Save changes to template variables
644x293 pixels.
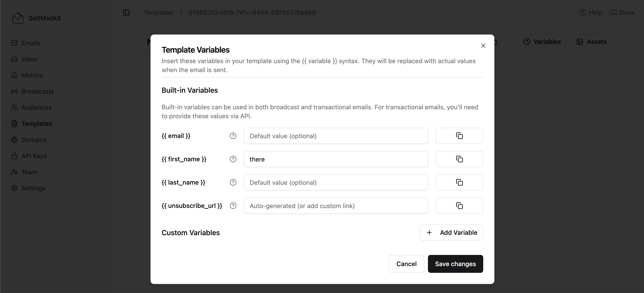[x=455, y=264]
